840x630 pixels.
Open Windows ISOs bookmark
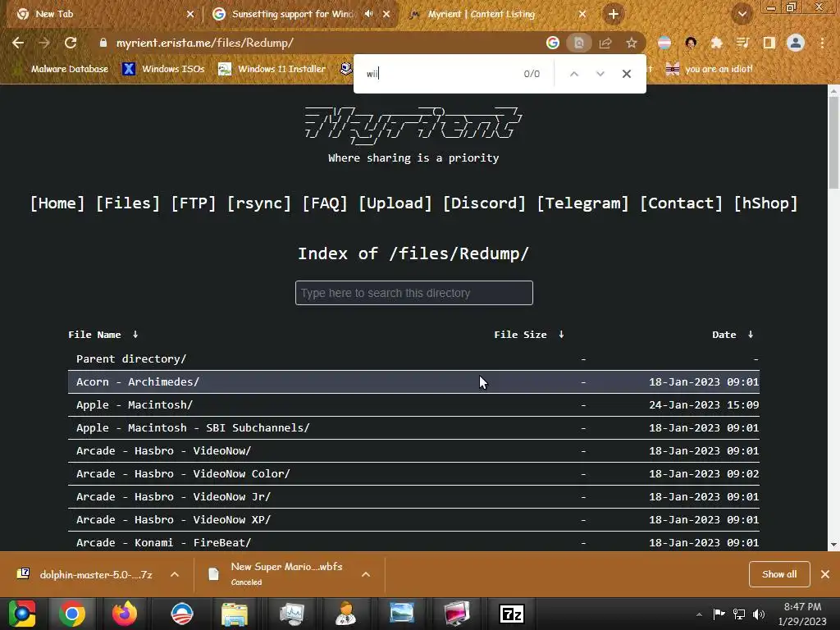(x=163, y=69)
